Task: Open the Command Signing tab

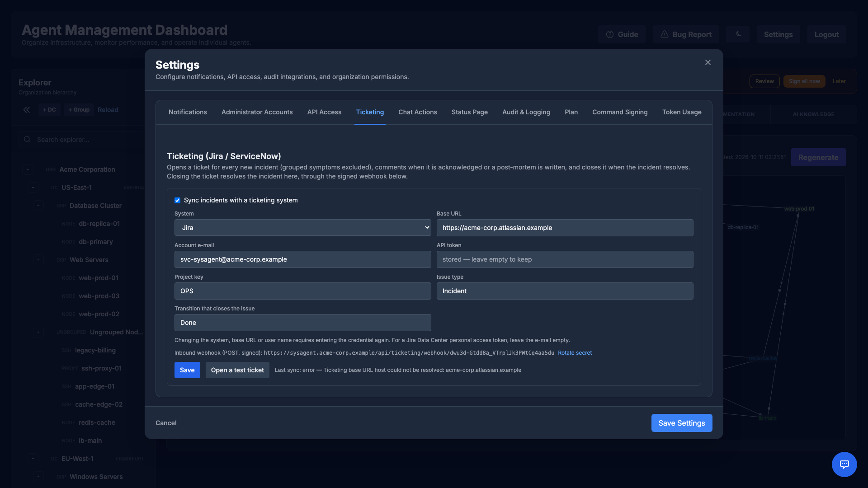Action: pyautogui.click(x=620, y=112)
